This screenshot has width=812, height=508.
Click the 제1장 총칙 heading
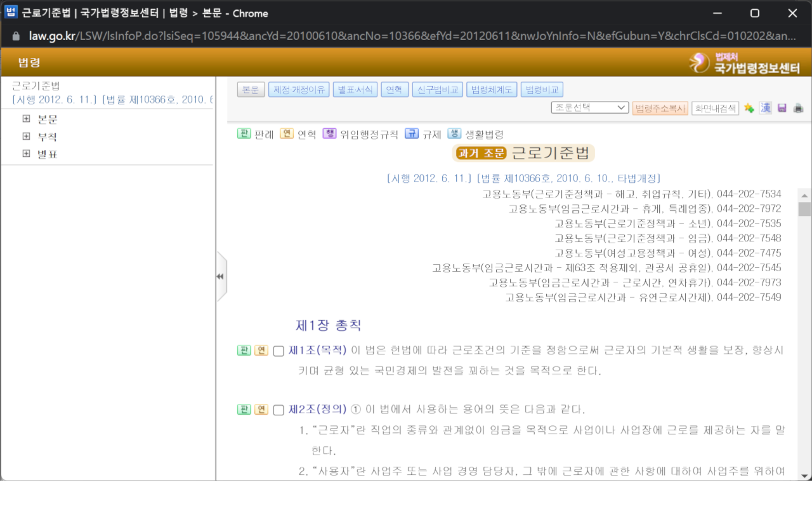coord(329,325)
